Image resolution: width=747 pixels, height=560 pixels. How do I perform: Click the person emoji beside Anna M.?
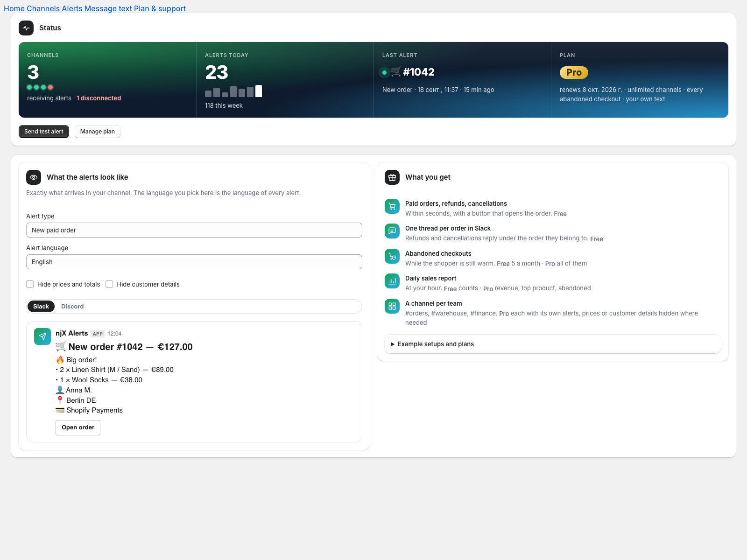point(60,390)
